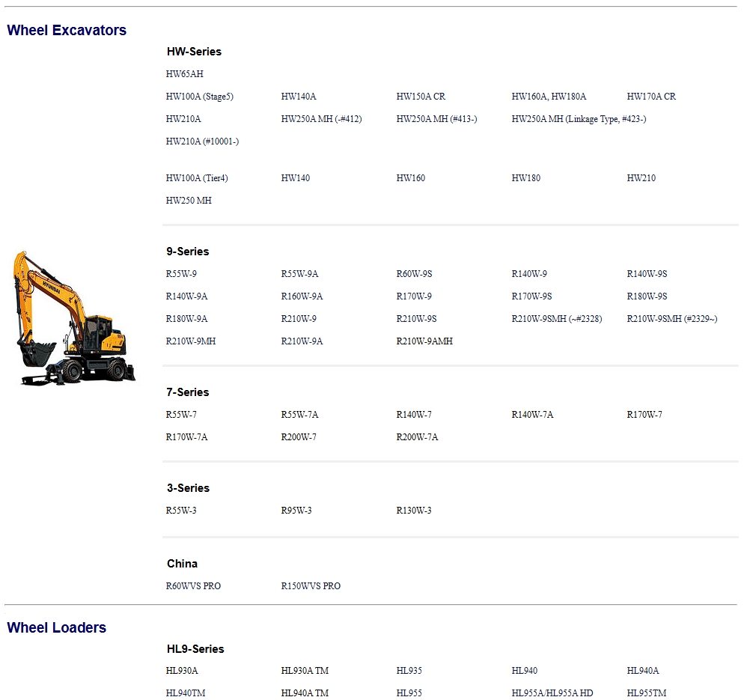Select HL930A TM link
The height and width of the screenshot is (700, 756).
[305, 671]
